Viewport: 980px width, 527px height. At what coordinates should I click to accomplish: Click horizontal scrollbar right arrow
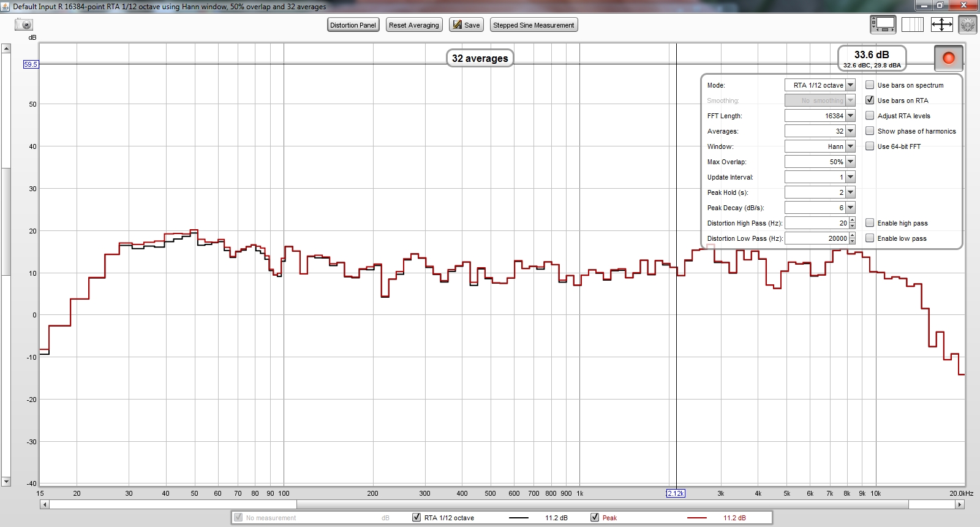coord(960,504)
